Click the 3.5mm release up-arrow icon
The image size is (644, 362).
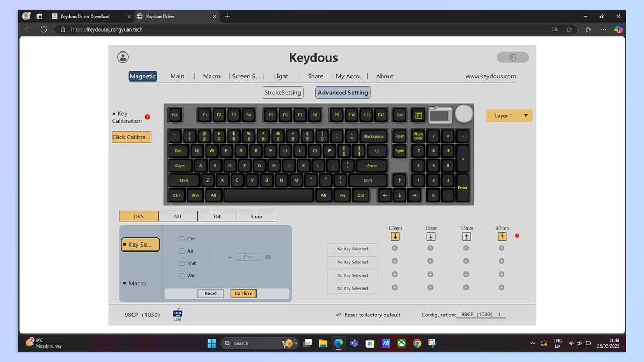(x=466, y=236)
